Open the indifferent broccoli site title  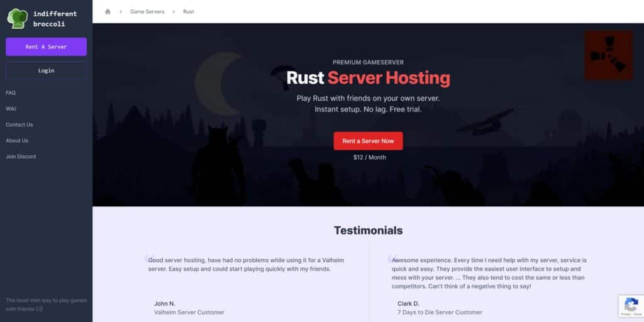coord(55,19)
